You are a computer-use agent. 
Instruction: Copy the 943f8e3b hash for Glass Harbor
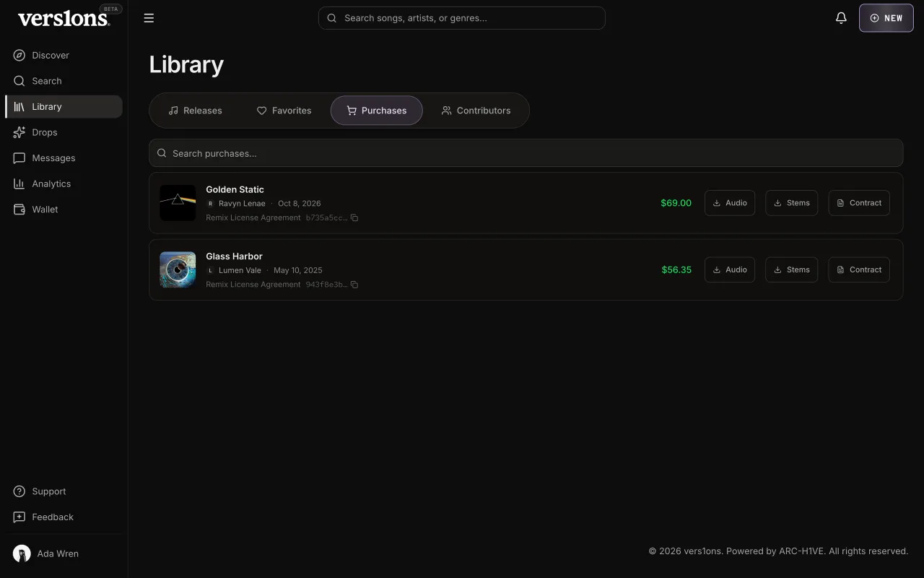click(x=354, y=285)
